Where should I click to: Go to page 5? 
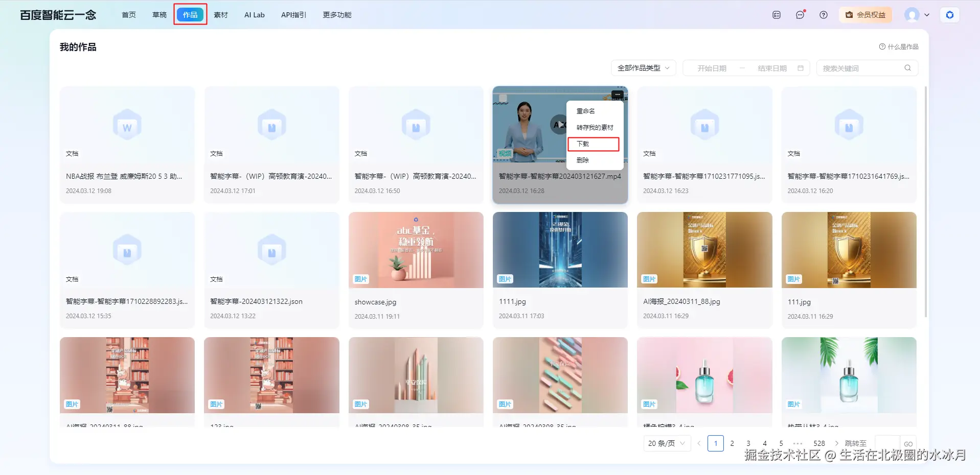click(x=781, y=443)
